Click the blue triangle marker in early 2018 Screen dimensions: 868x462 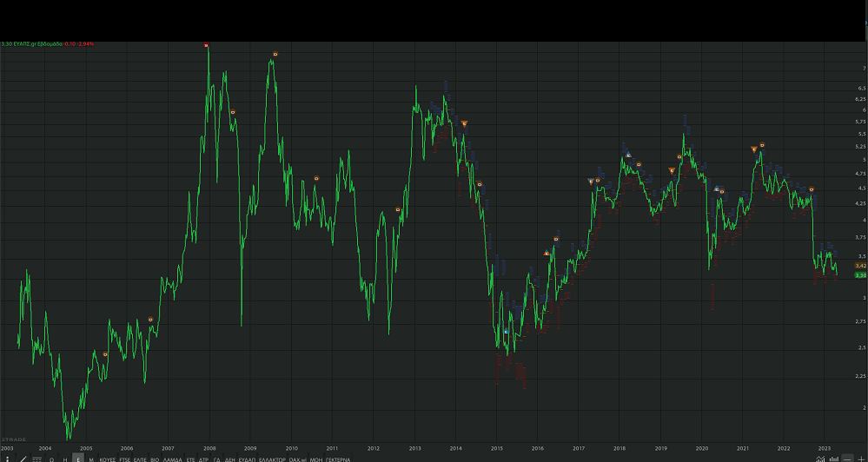pos(627,155)
